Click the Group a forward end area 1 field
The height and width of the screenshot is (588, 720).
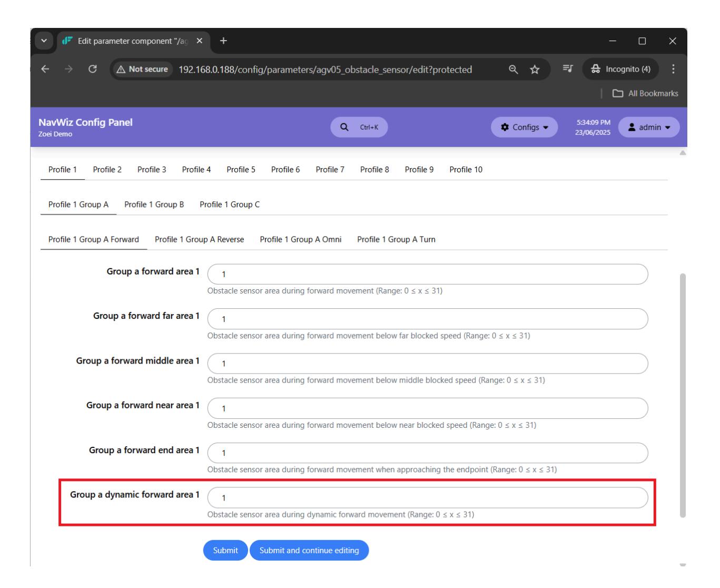(428, 453)
